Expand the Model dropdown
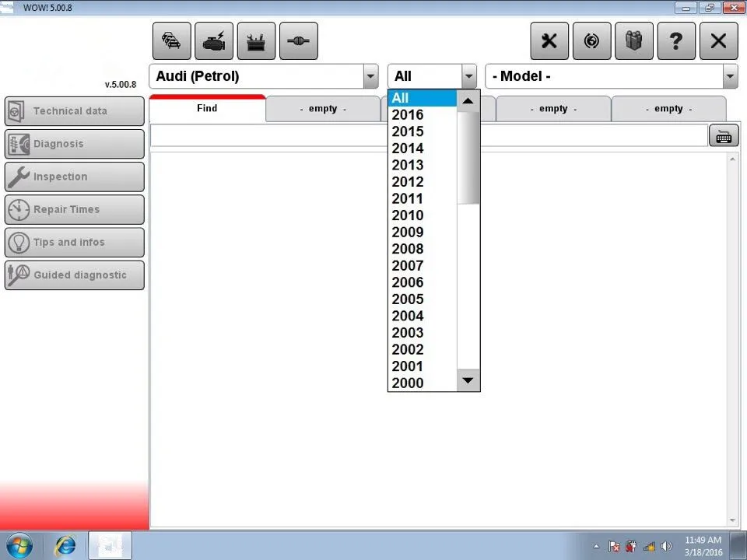747x560 pixels. pos(730,76)
